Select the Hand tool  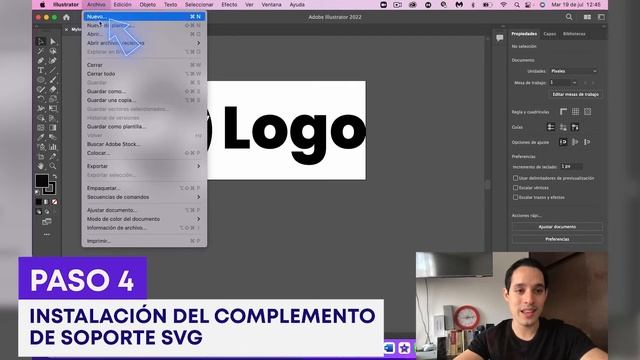point(41,166)
